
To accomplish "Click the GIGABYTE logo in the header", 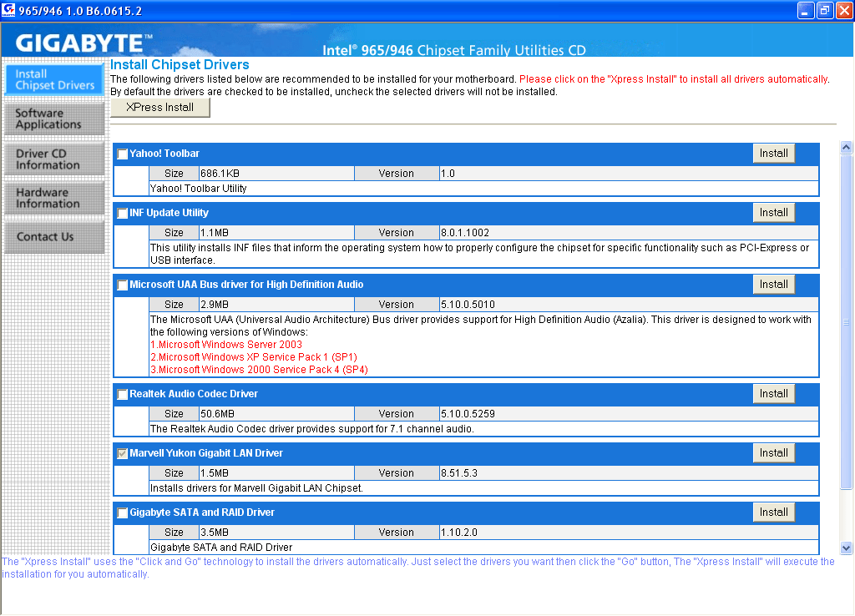I will pyautogui.click(x=83, y=43).
